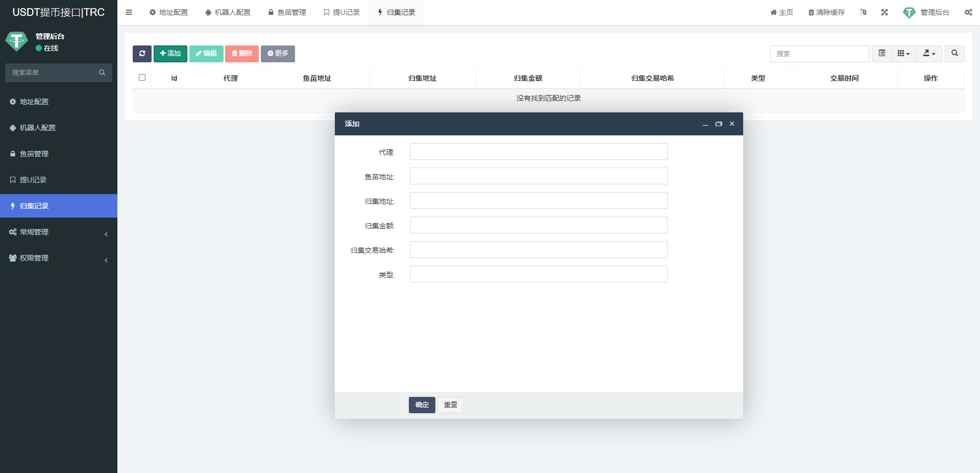Click the refresh table icon button
980x473 pixels.
[142, 54]
